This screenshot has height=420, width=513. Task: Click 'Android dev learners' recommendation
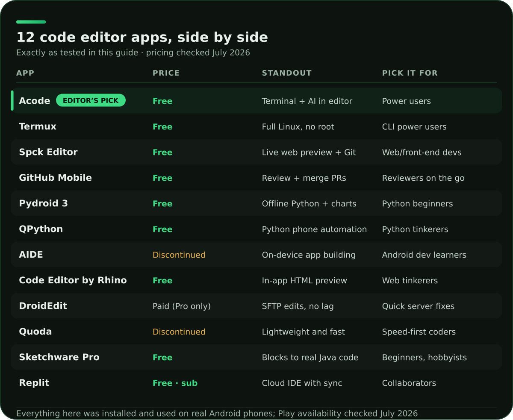tap(424, 255)
